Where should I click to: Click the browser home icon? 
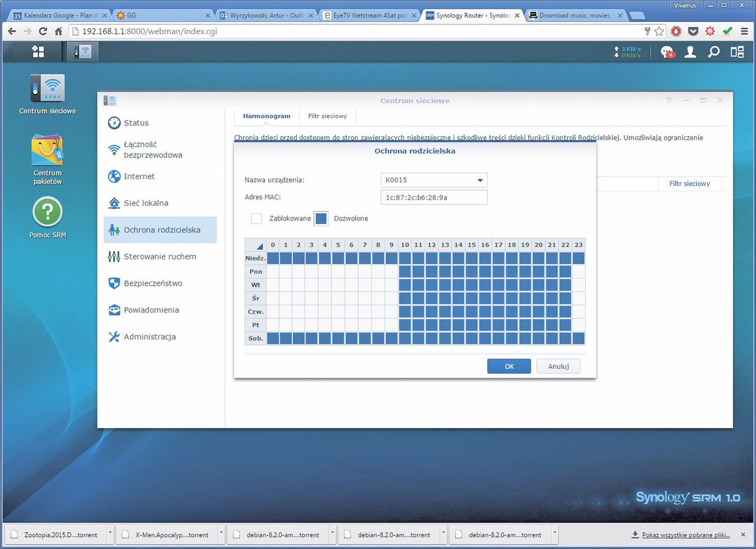point(58,31)
